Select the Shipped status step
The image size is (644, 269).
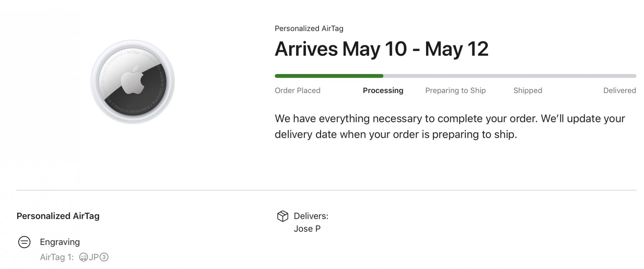527,91
